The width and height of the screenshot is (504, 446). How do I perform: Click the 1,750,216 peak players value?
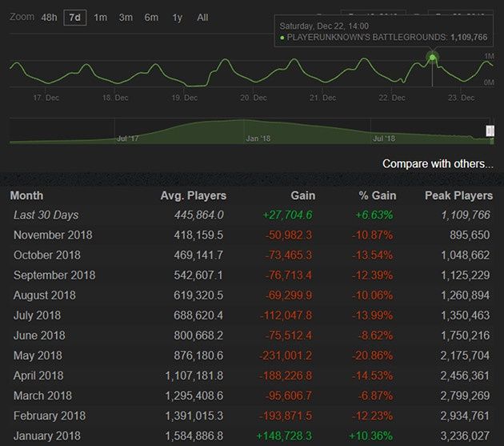[x=466, y=336]
